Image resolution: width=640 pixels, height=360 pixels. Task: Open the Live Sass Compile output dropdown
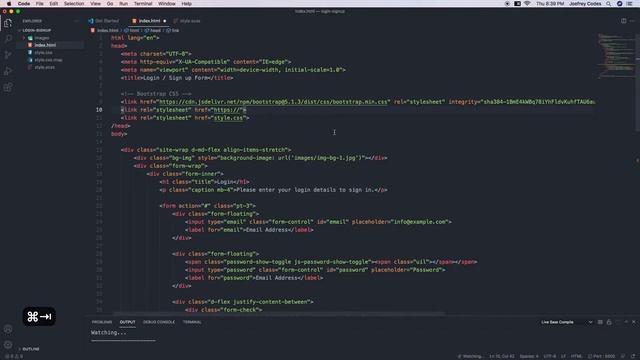click(x=567, y=322)
